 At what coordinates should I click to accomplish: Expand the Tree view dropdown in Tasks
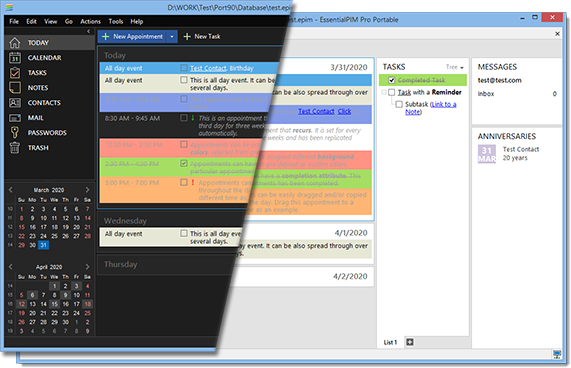pyautogui.click(x=454, y=67)
